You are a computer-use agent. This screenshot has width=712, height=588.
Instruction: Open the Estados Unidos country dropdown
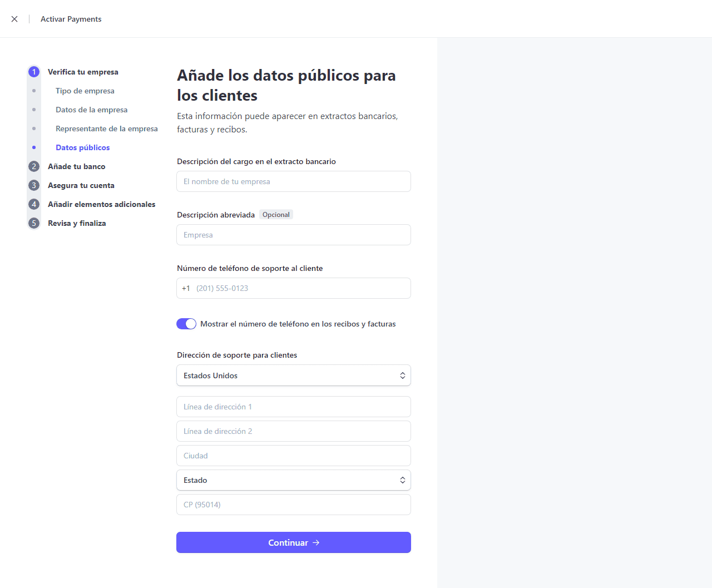[294, 375]
